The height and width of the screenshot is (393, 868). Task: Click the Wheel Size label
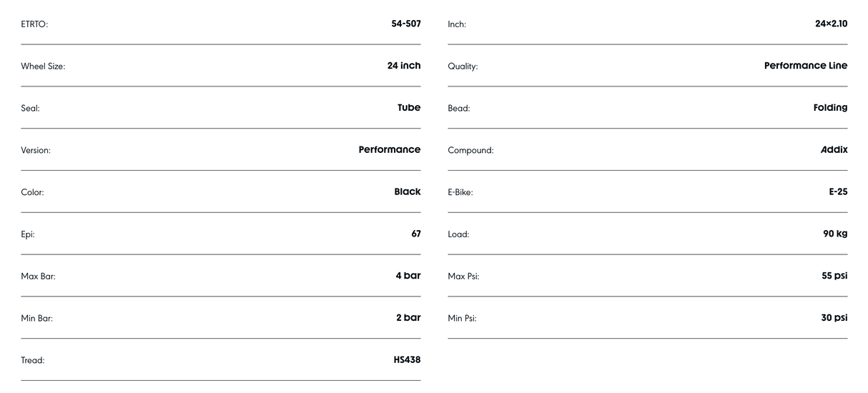click(43, 66)
